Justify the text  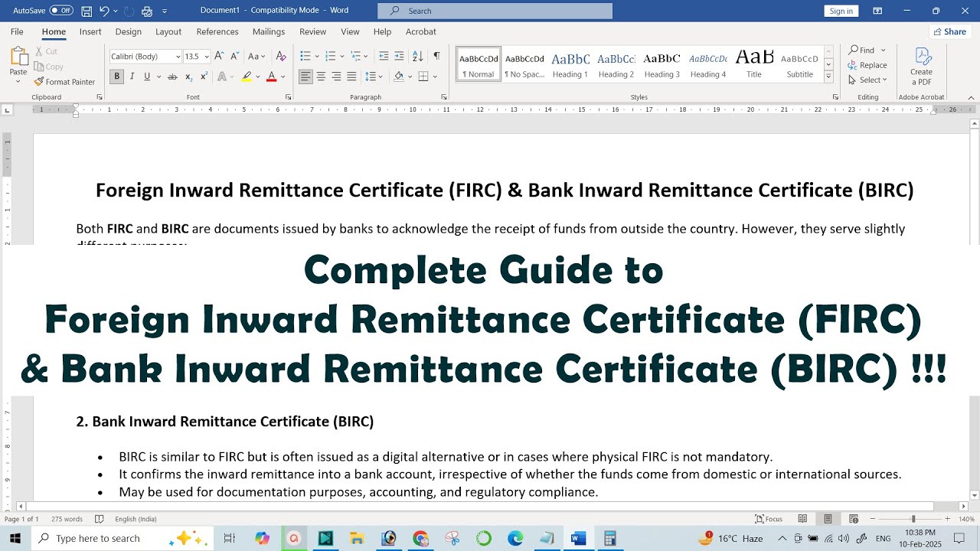pos(351,77)
